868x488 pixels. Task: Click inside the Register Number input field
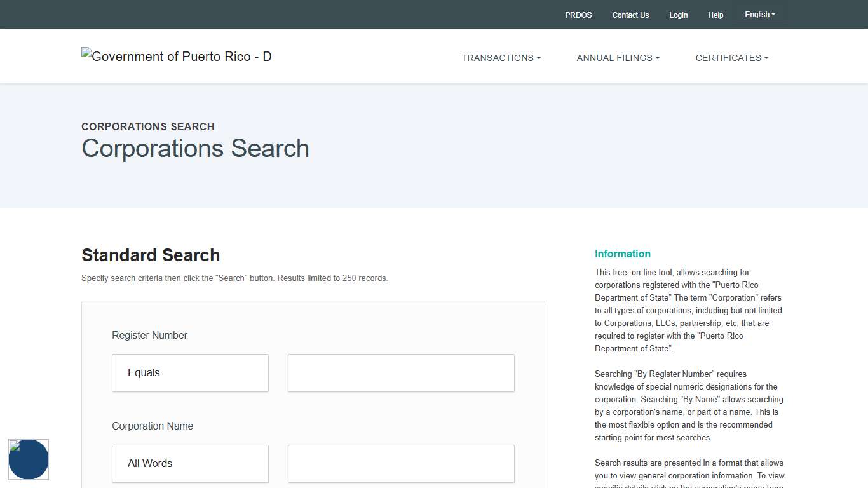[401, 373]
